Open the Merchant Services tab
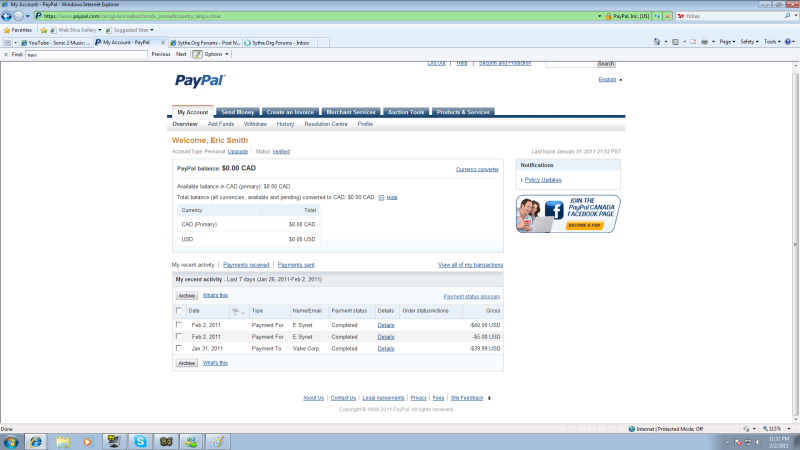 (x=351, y=112)
